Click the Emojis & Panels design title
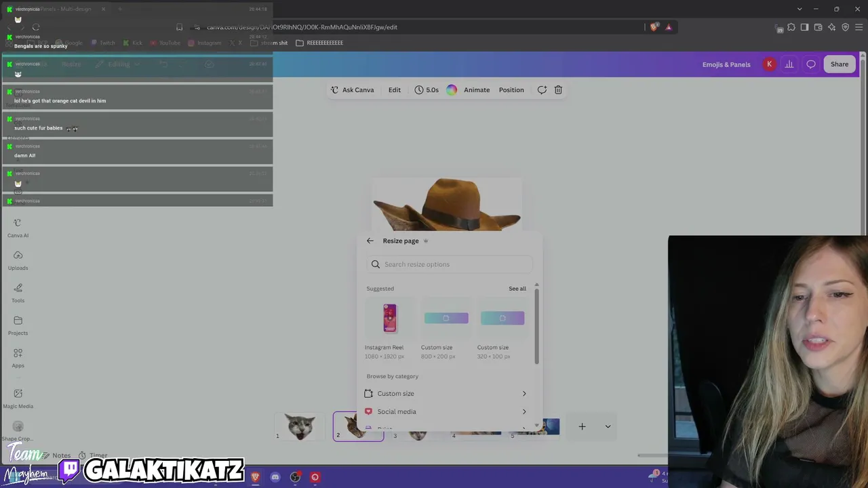Image resolution: width=868 pixels, height=488 pixels. [726, 64]
